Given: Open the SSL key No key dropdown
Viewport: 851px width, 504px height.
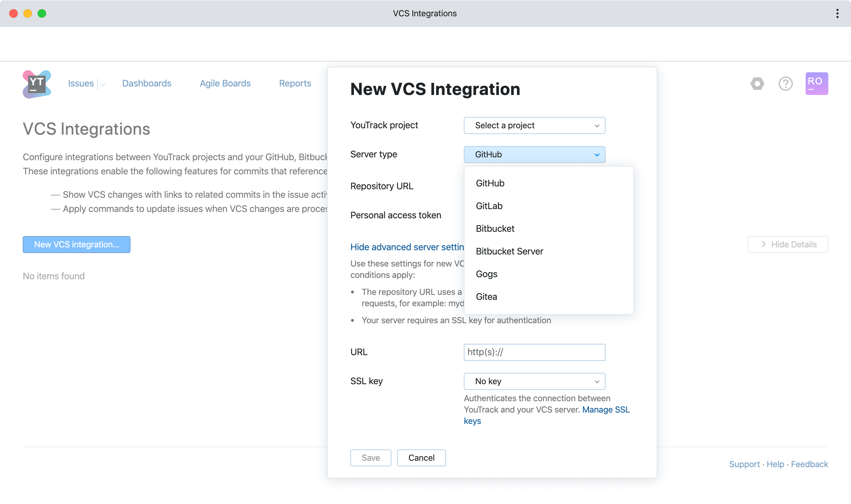Looking at the screenshot, I should 534,381.
